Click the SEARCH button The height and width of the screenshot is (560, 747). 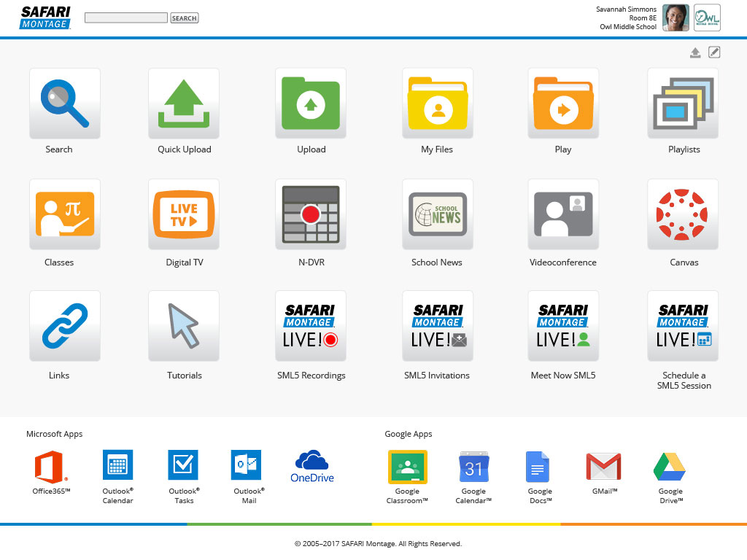pos(185,18)
